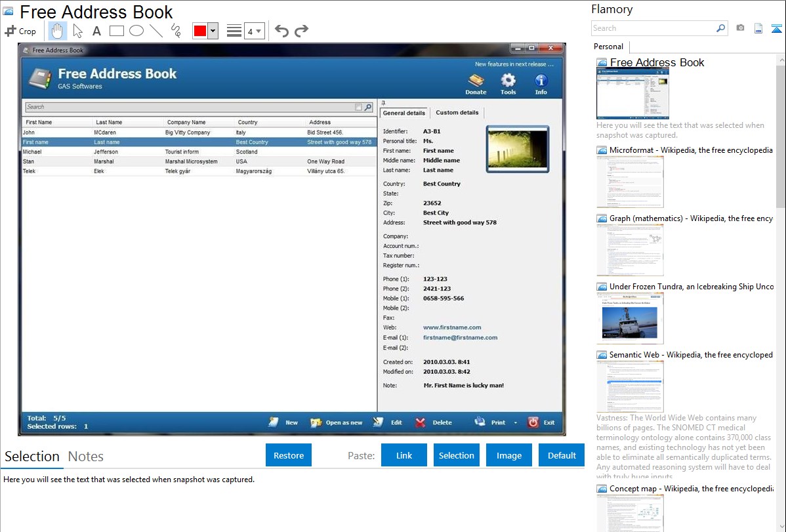Screen dimensions: 786x532
Task: Open the color picker dropdown arrow
Action: (213, 31)
